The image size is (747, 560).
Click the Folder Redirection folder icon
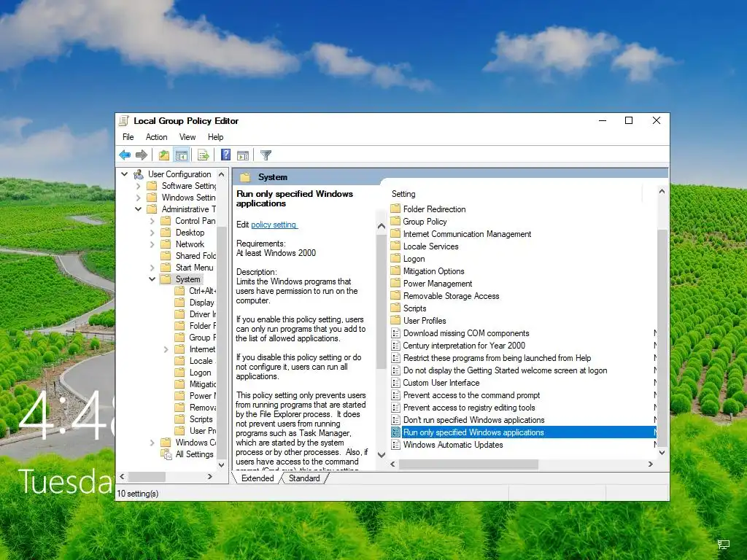click(395, 209)
